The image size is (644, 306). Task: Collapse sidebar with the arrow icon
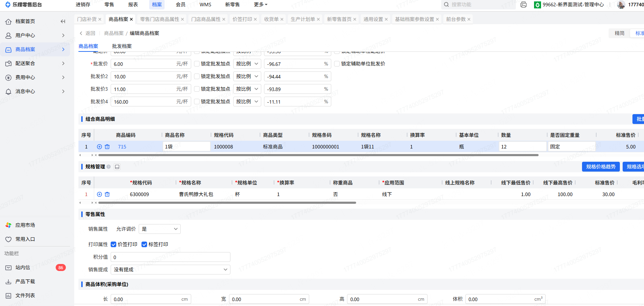[63, 21]
